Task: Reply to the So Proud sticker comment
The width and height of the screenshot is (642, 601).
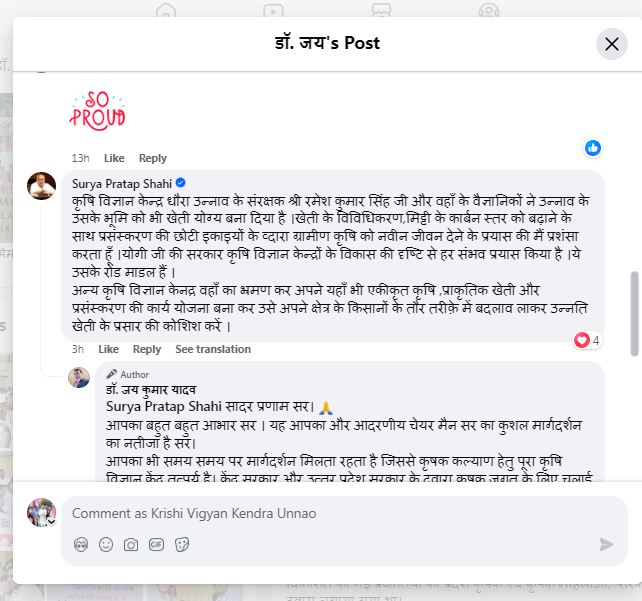Action: (x=153, y=158)
